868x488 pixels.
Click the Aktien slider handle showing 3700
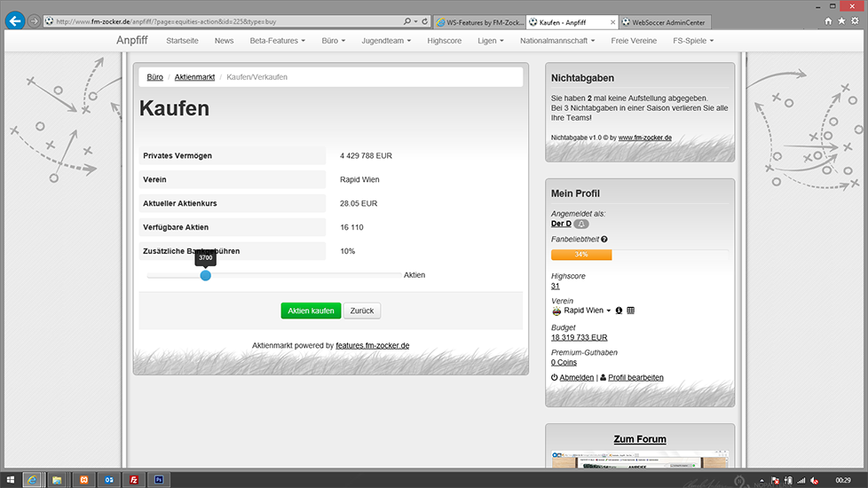coord(205,276)
